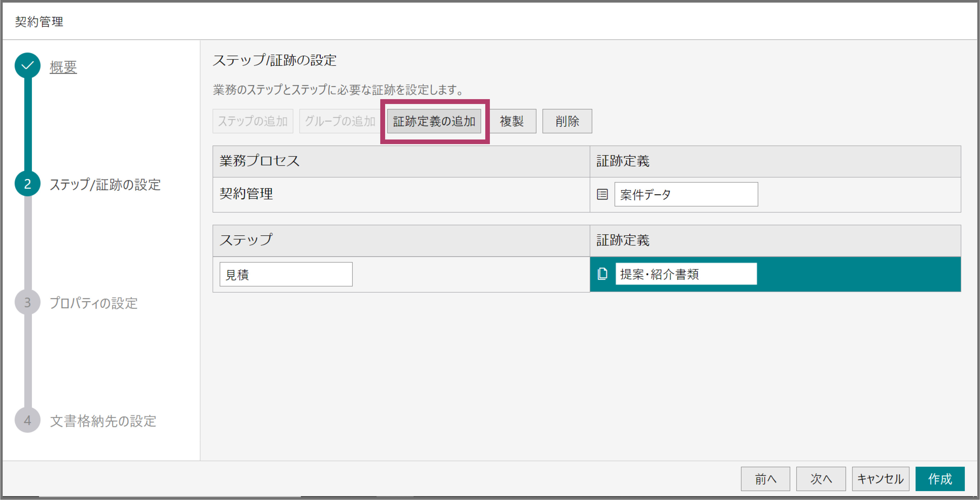Click the description text 業務のステップとステップに必要な証跡を設定します。
This screenshot has height=500, width=980.
(339, 90)
